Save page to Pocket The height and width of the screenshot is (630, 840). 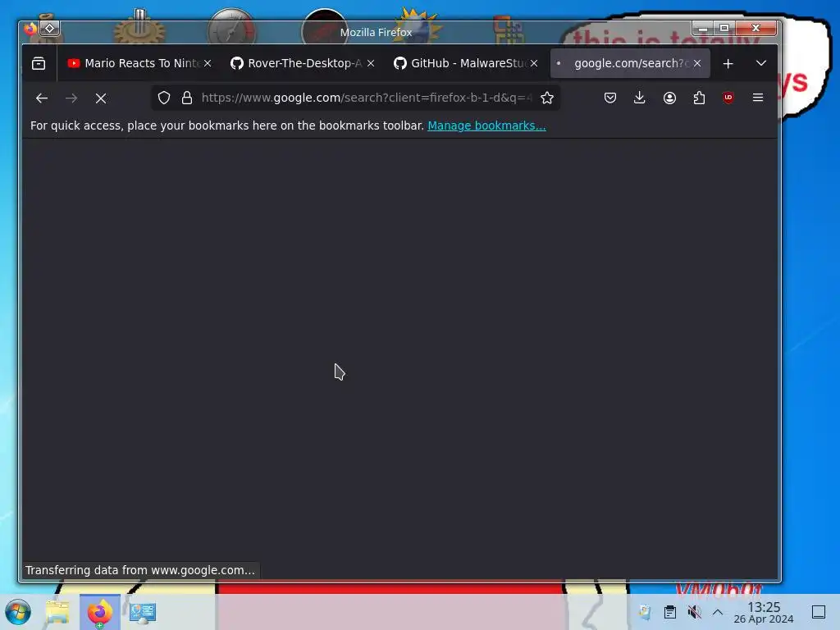(609, 98)
